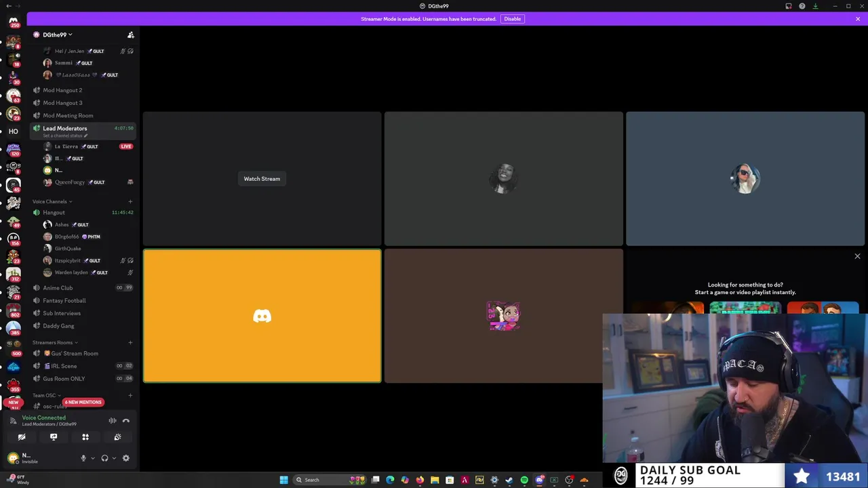Viewport: 868px width, 488px height.
Task: Dismiss the Streamer Mode banner
Action: (858, 19)
